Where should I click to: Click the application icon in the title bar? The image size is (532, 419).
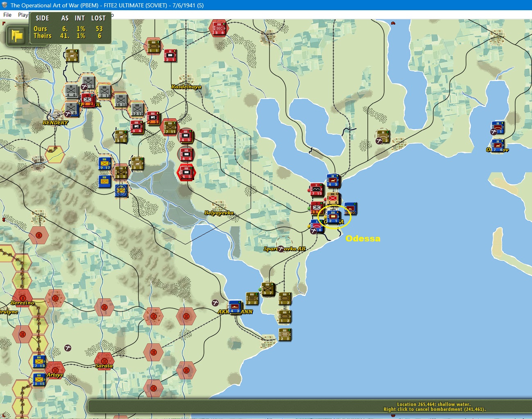(5, 5)
